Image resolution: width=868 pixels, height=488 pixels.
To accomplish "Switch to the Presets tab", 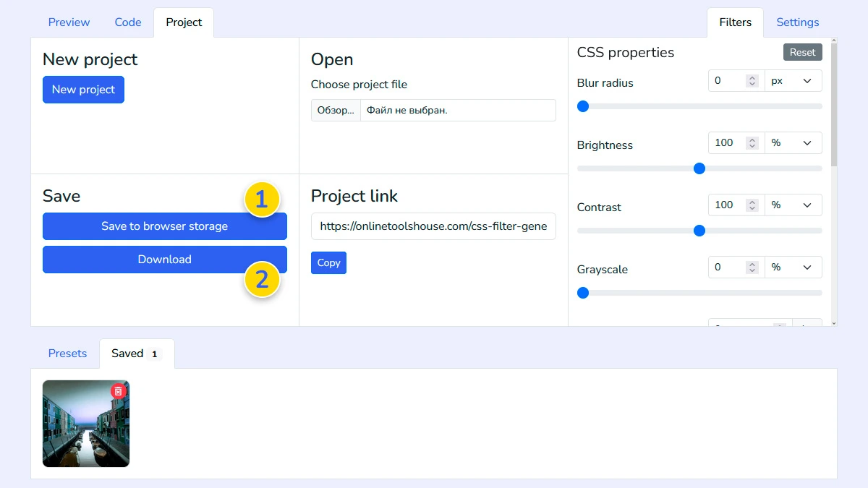I will 67,353.
